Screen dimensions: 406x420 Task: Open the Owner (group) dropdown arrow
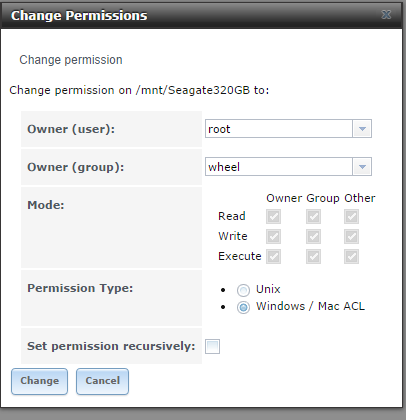point(362,167)
